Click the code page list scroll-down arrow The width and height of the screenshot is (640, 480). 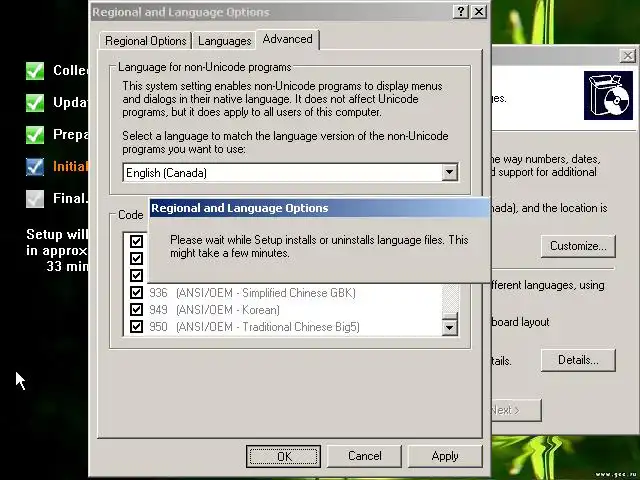450,327
